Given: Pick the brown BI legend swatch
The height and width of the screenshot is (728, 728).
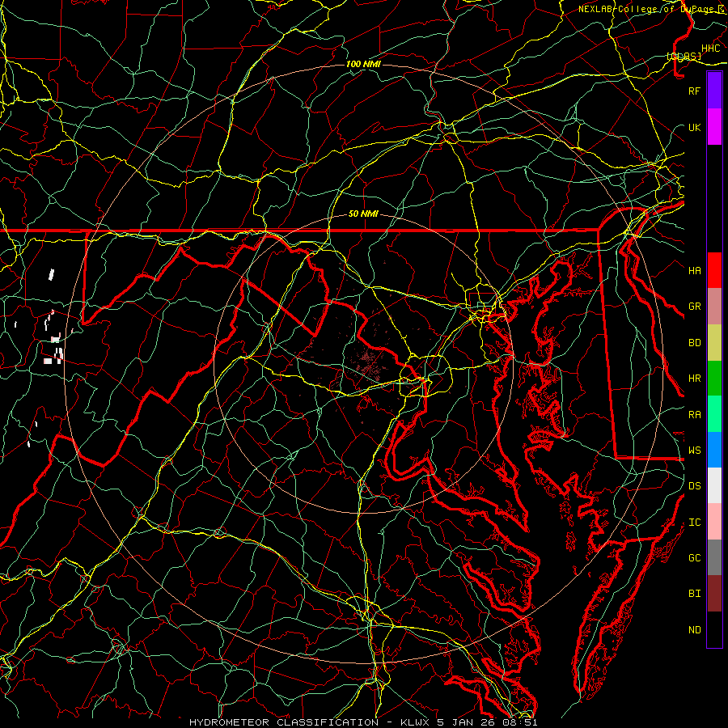Looking at the screenshot, I should [x=714, y=594].
